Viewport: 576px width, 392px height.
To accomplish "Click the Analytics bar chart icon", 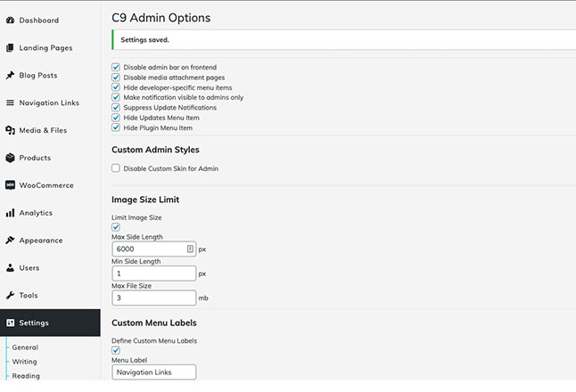I will coord(11,213).
